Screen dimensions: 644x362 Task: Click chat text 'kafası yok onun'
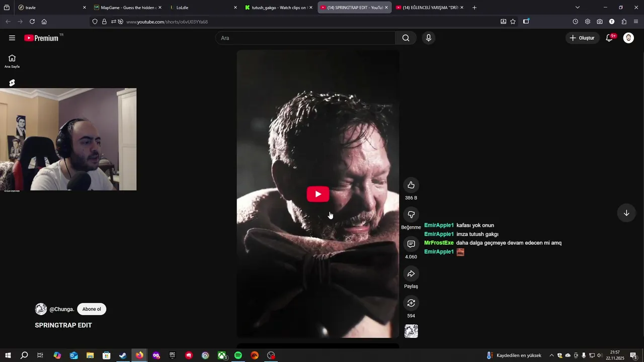coord(475,225)
